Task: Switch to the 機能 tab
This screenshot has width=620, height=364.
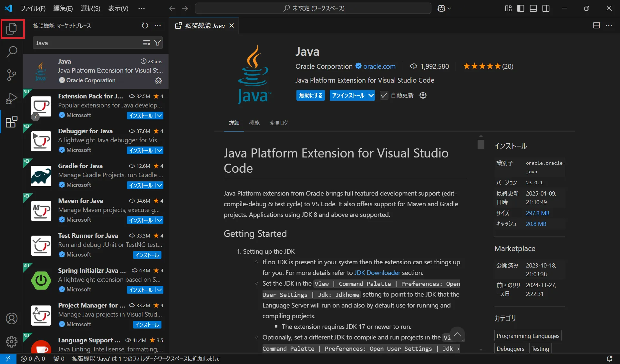Action: click(x=254, y=123)
